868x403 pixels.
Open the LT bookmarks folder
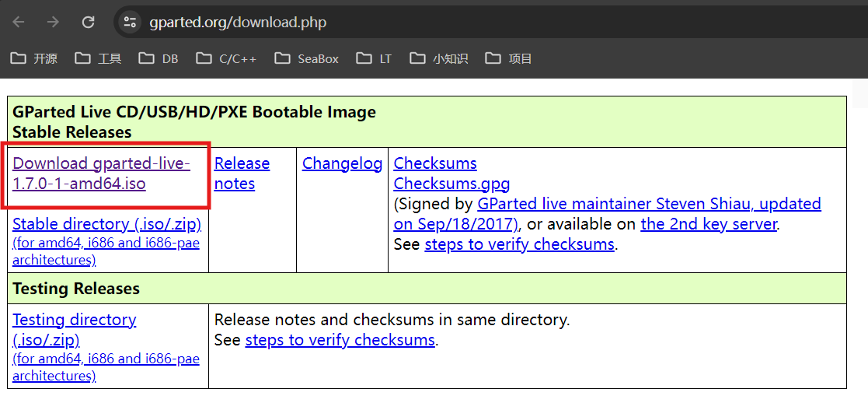click(375, 58)
